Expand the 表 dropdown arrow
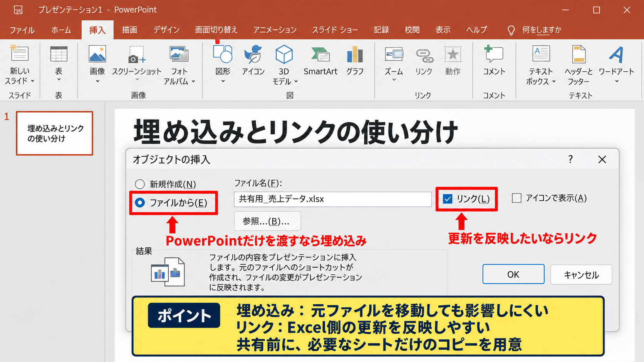 [59, 80]
